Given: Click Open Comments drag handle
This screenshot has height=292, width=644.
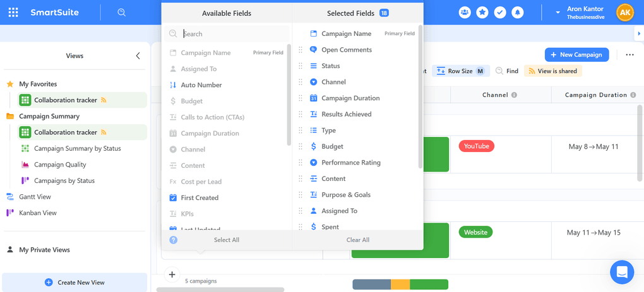Looking at the screenshot, I should (x=301, y=50).
